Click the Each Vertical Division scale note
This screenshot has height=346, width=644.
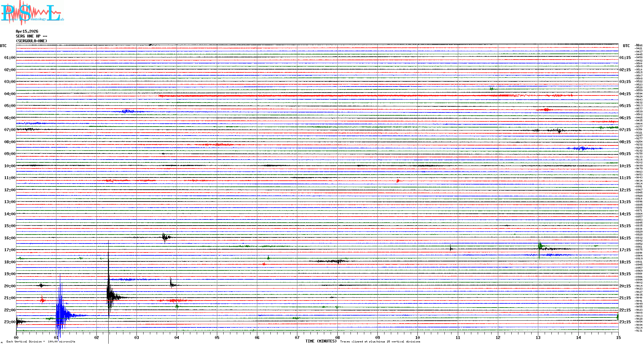pyautogui.click(x=41, y=342)
